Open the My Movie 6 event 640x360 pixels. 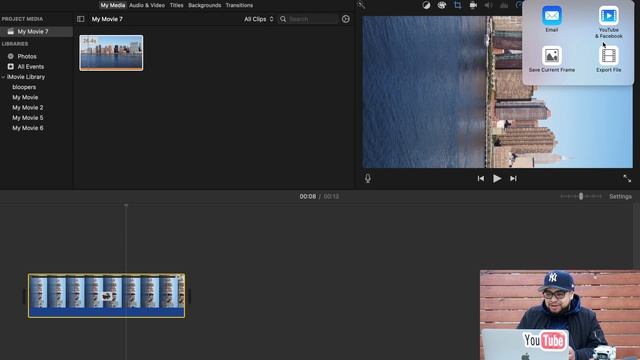pyautogui.click(x=27, y=128)
